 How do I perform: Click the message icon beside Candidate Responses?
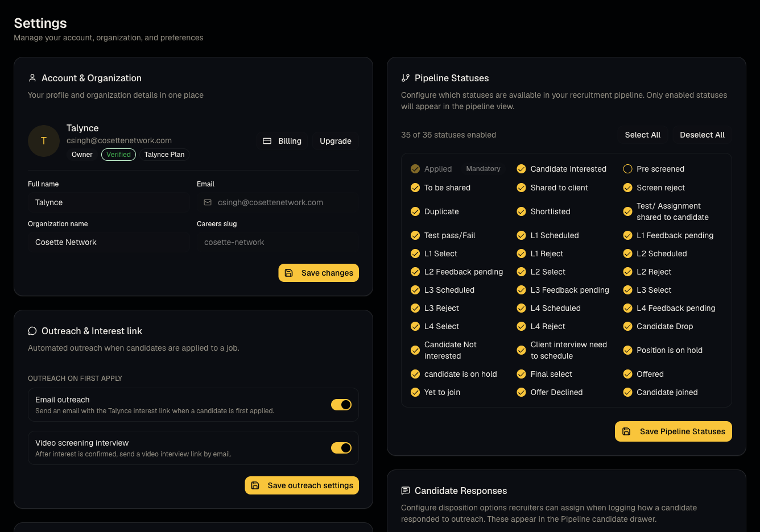click(406, 491)
